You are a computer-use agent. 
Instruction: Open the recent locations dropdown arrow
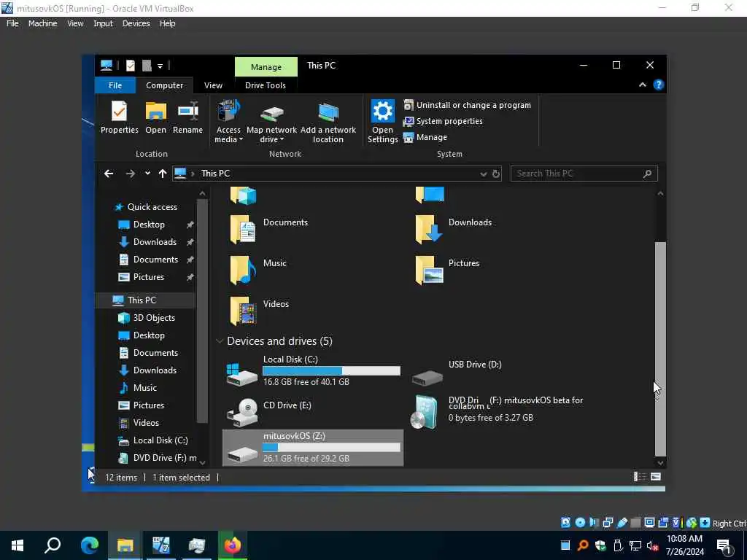[x=147, y=174]
